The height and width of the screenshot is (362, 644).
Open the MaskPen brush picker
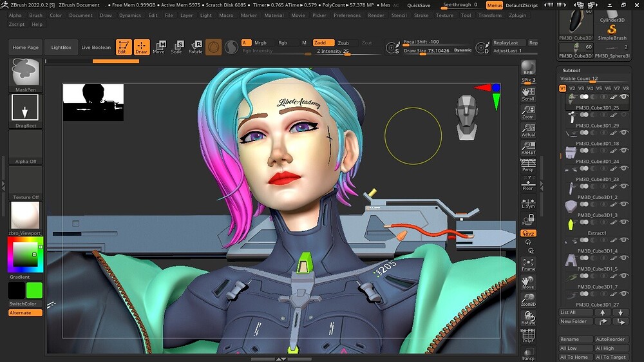[26, 75]
